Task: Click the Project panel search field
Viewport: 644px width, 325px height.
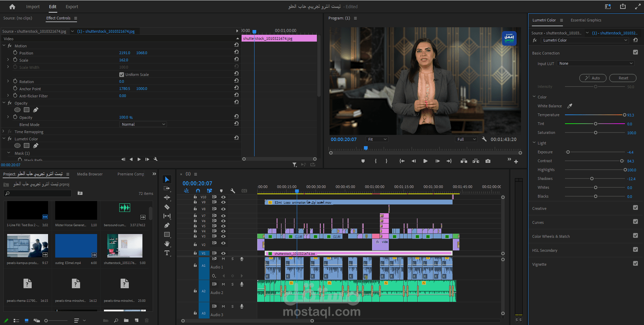Action: coord(37,193)
